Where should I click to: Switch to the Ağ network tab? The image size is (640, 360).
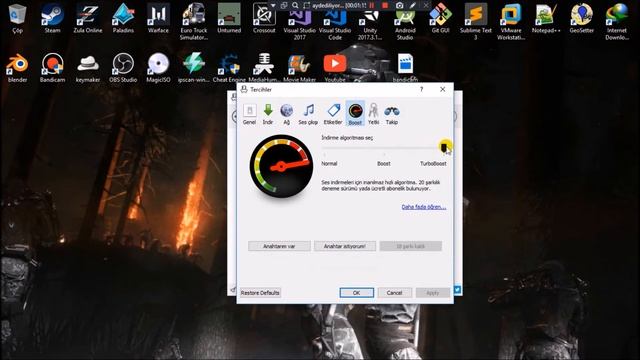click(x=287, y=114)
